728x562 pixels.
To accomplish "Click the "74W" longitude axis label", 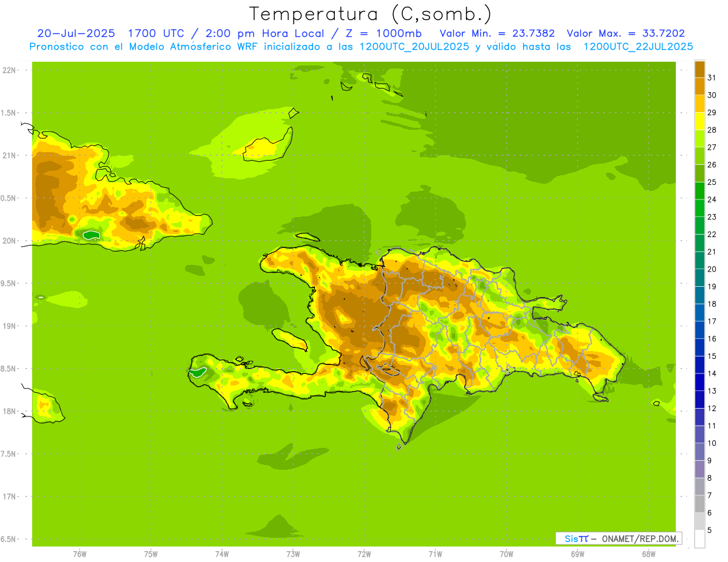I will click(222, 554).
